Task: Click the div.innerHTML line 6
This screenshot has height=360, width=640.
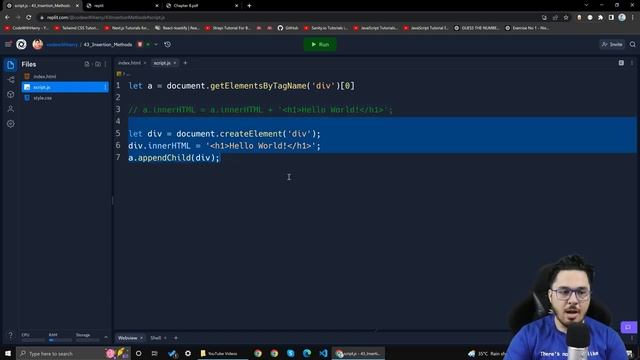Action: (224, 146)
